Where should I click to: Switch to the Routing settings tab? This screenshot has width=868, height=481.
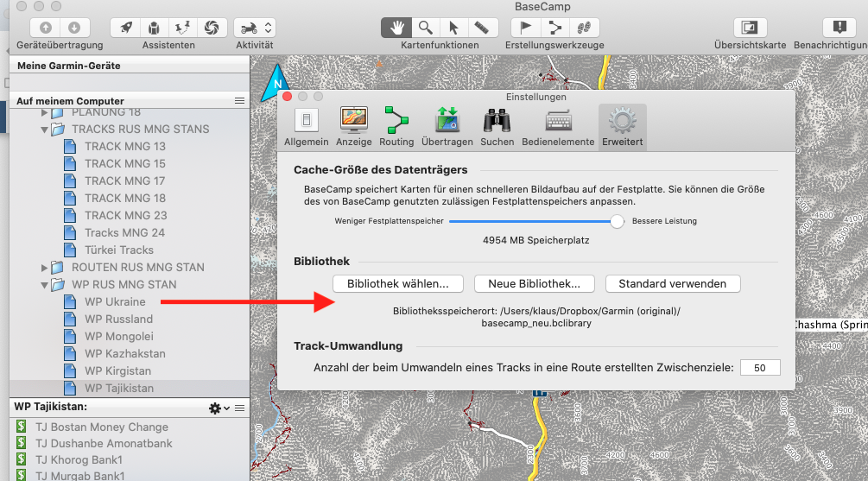[396, 127]
